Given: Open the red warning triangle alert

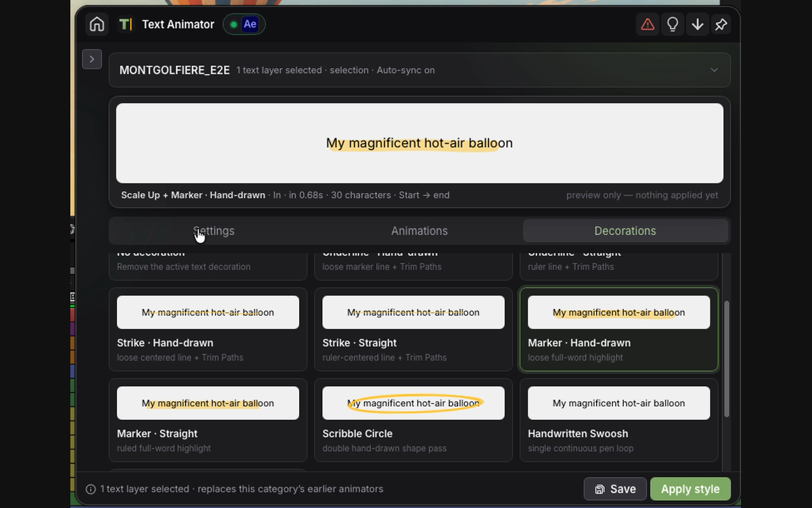Looking at the screenshot, I should pos(648,24).
